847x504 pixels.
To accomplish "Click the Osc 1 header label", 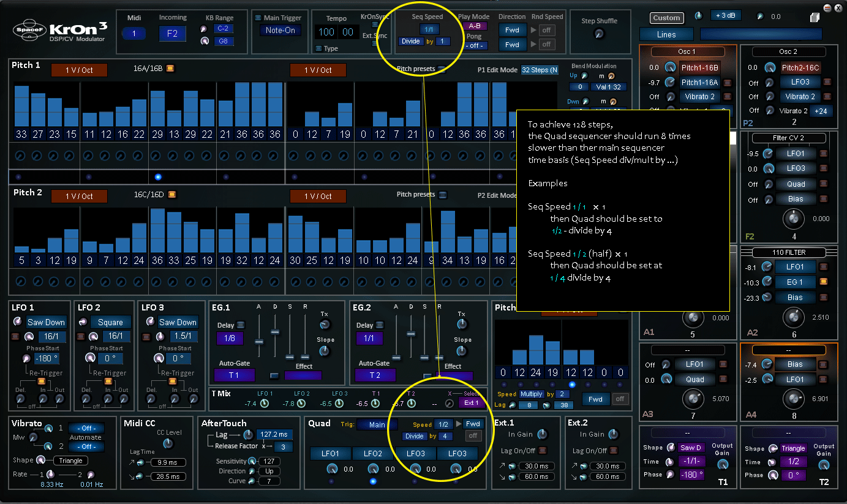I will (x=687, y=52).
